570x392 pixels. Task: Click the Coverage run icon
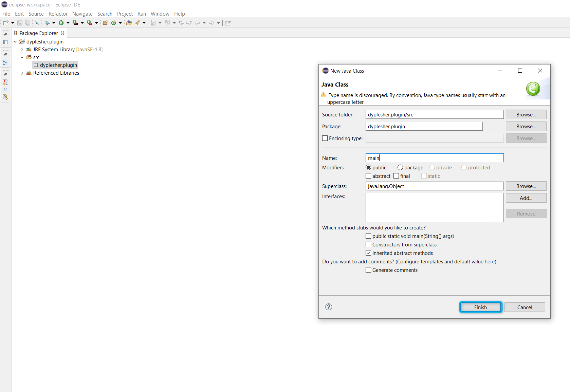(75, 23)
